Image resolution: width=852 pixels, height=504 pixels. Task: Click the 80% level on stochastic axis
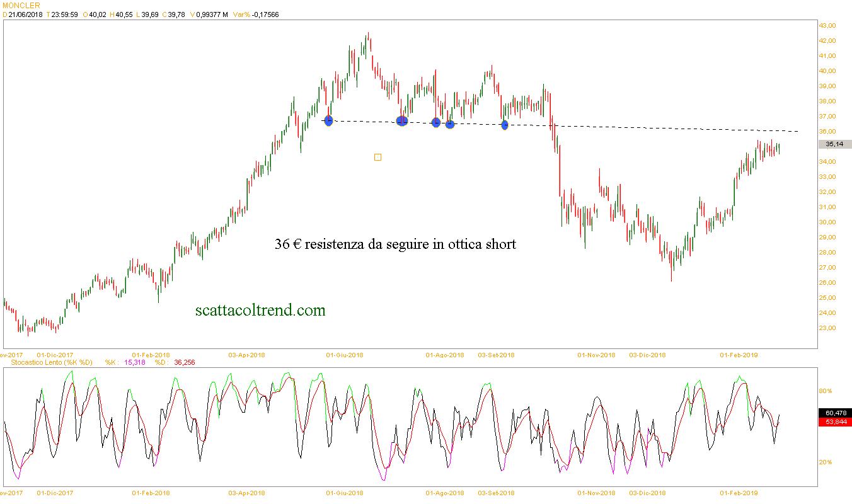(x=825, y=391)
